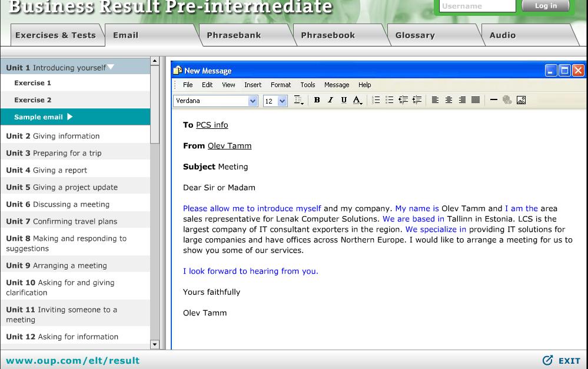588x369 pixels.
Task: Expand Unit 7 Confirming travel plans
Action: [x=75, y=221]
